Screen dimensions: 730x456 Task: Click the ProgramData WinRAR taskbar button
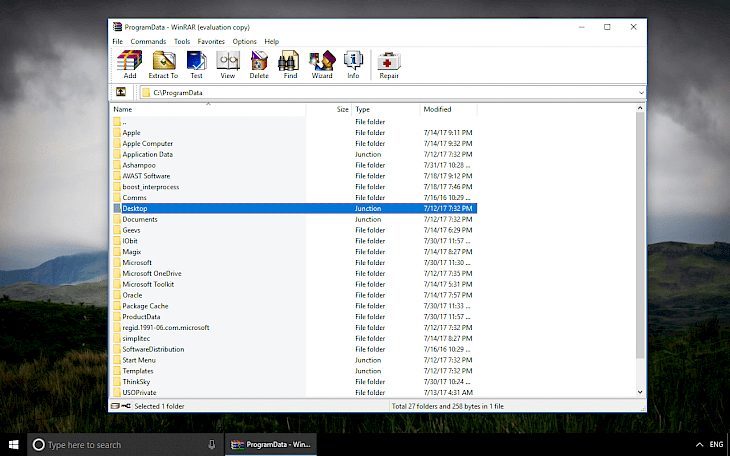(x=271, y=445)
